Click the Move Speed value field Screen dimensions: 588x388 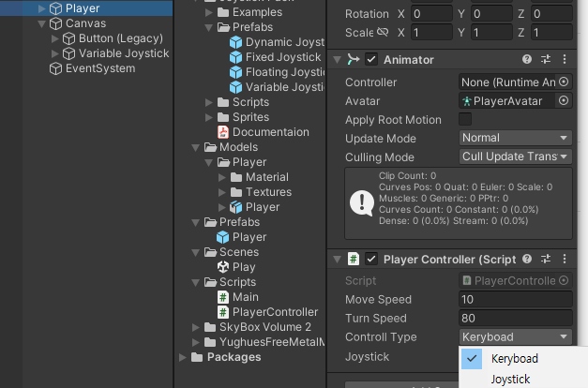click(516, 300)
